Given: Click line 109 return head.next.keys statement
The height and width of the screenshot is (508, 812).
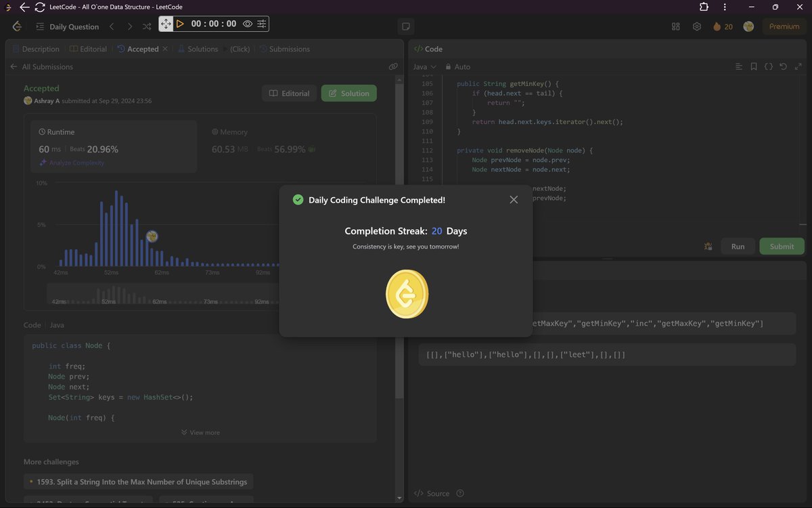Looking at the screenshot, I should (x=547, y=122).
